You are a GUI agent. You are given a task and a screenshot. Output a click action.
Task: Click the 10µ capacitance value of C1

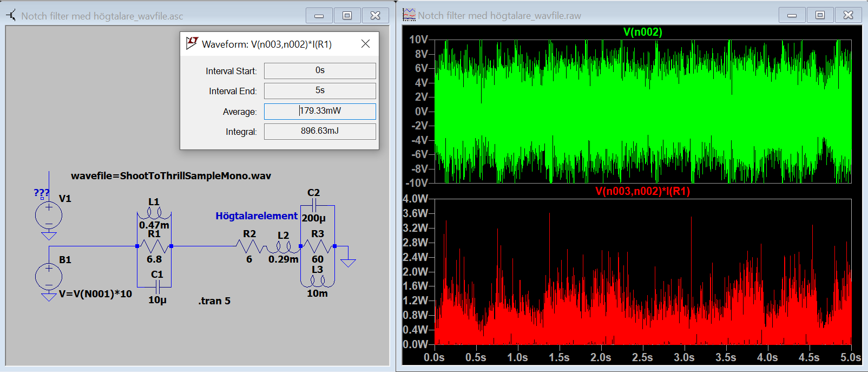[x=157, y=300]
